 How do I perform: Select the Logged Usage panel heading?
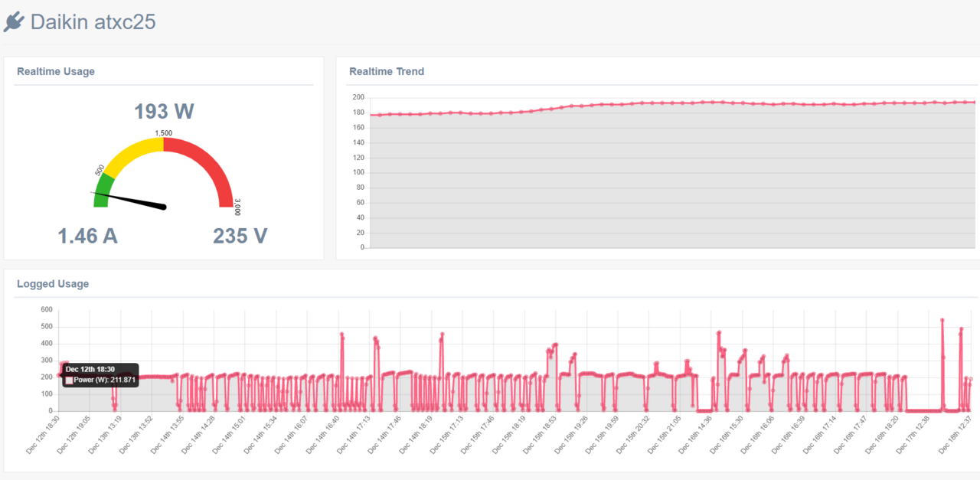point(53,283)
